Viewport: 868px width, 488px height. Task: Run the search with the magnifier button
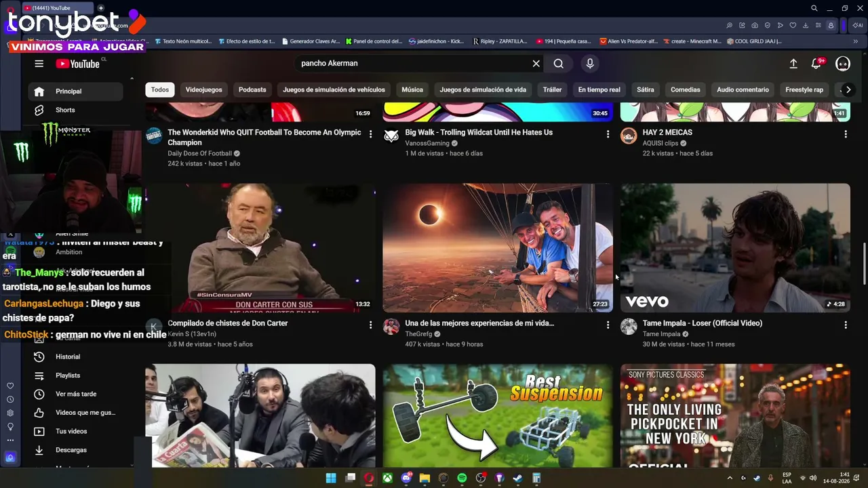[x=558, y=64]
